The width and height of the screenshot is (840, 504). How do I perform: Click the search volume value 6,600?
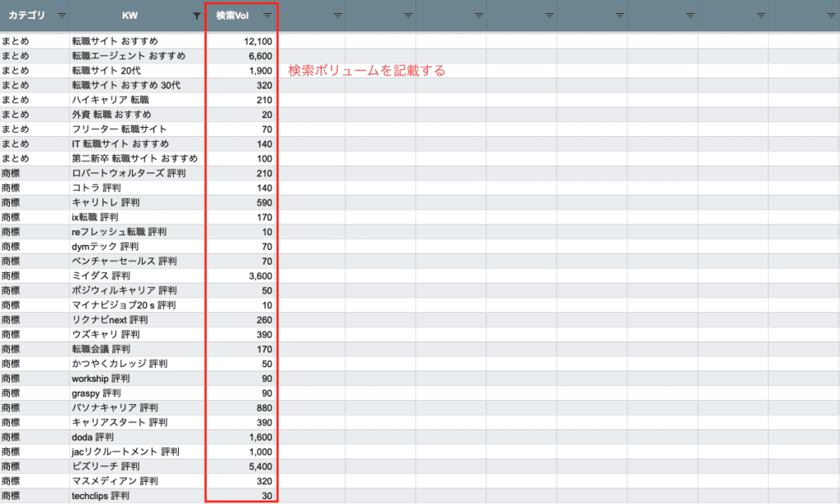[260, 56]
